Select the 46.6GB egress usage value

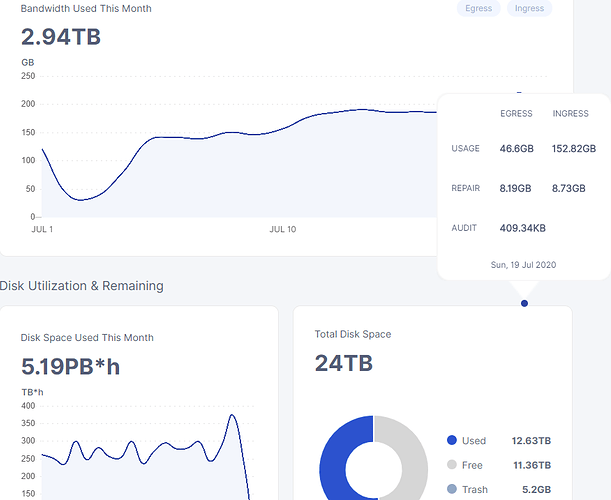pyautogui.click(x=517, y=148)
